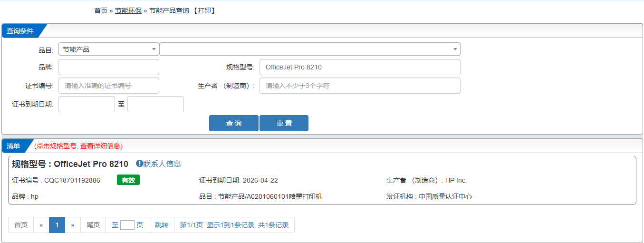Click the 清单 panel header tab

click(x=14, y=146)
